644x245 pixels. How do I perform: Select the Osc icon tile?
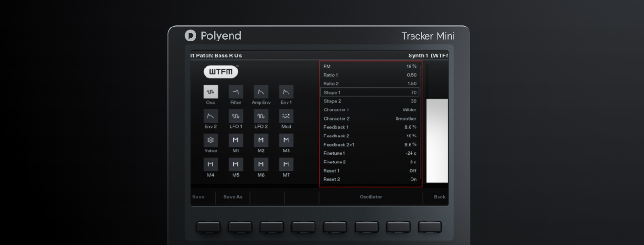coord(211,92)
